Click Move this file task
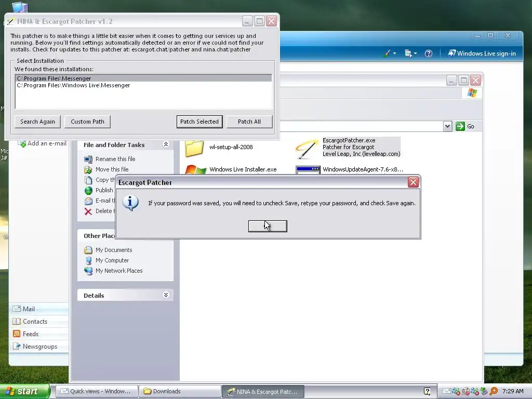532x399 pixels. [x=112, y=169]
